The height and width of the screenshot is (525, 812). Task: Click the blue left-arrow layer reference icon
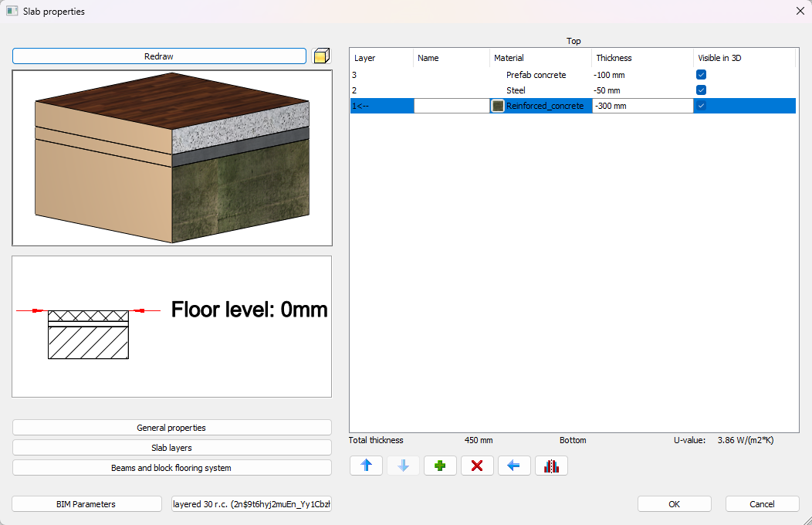pos(514,466)
